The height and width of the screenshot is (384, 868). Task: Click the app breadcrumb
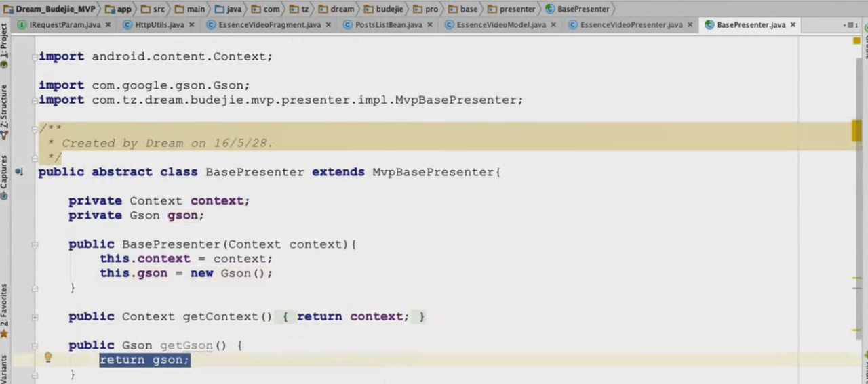(118, 9)
